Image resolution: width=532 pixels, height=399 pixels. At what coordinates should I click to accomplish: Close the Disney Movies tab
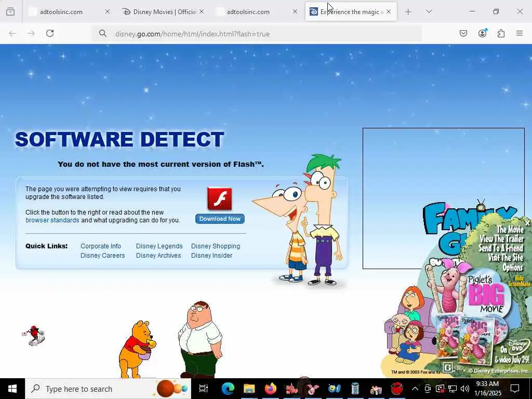point(202,11)
